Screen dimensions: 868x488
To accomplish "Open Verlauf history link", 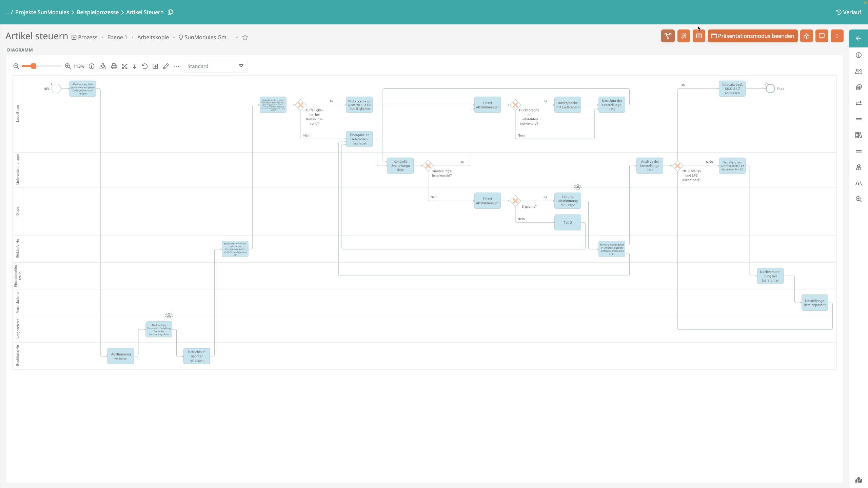I will pyautogui.click(x=848, y=12).
